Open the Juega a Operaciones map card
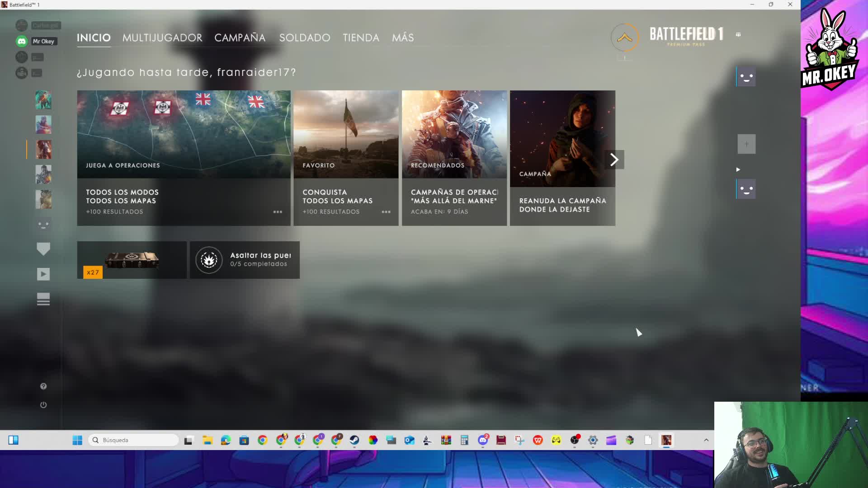 (x=184, y=158)
